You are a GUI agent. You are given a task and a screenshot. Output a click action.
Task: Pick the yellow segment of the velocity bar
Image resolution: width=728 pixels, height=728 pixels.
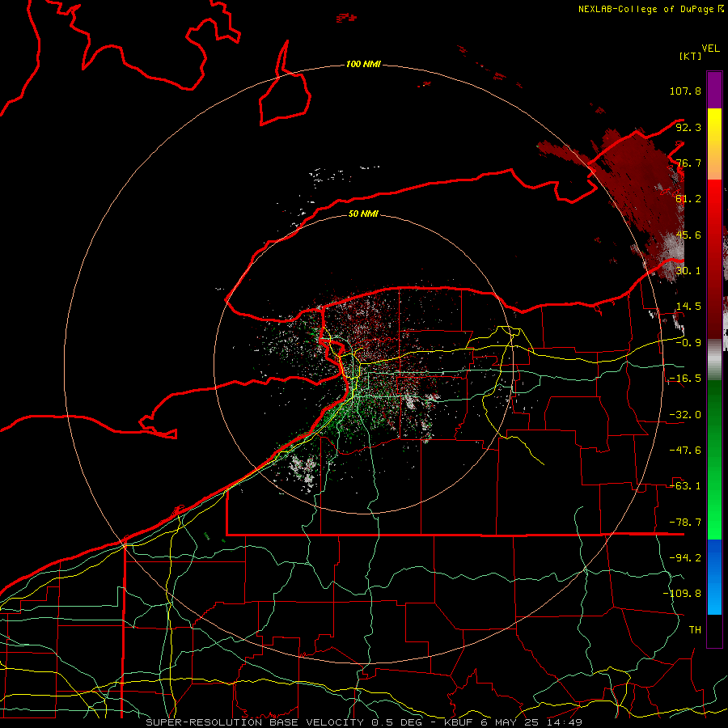coord(714,121)
